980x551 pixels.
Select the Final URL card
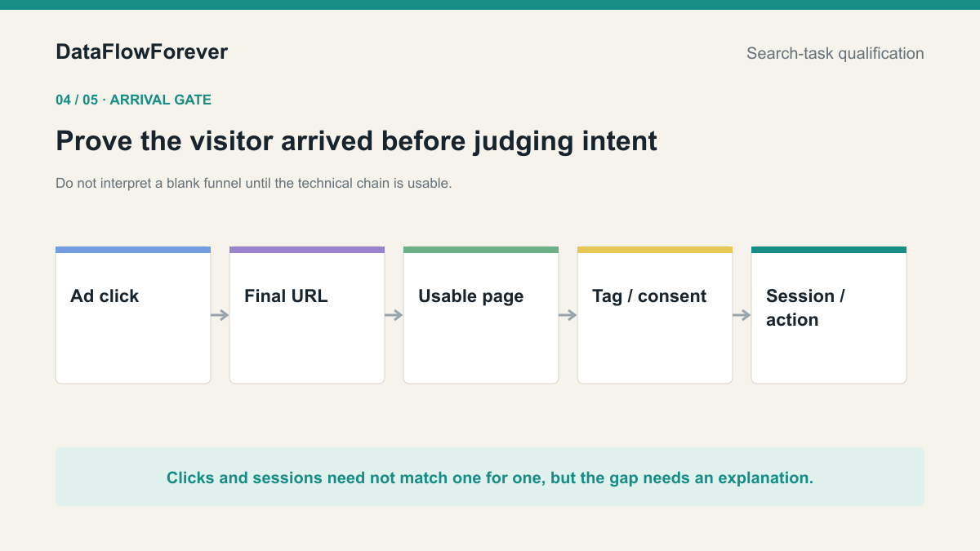pyautogui.click(x=307, y=315)
